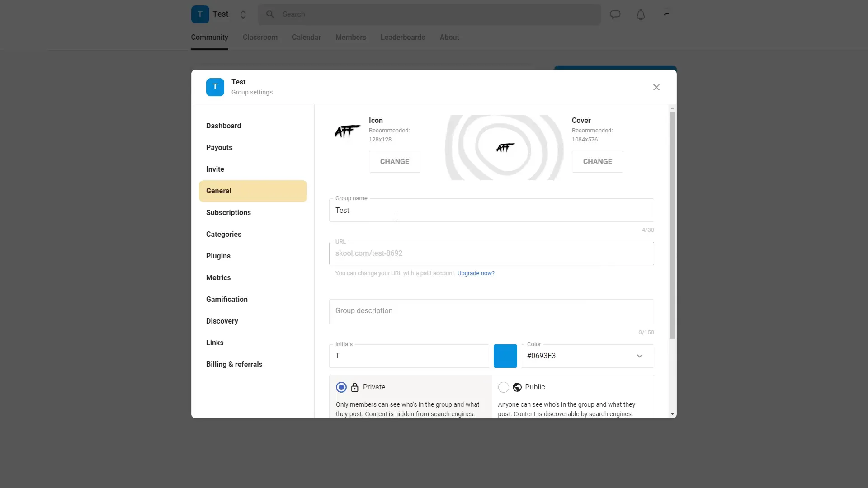Select General settings section
868x488 pixels.
(x=253, y=191)
